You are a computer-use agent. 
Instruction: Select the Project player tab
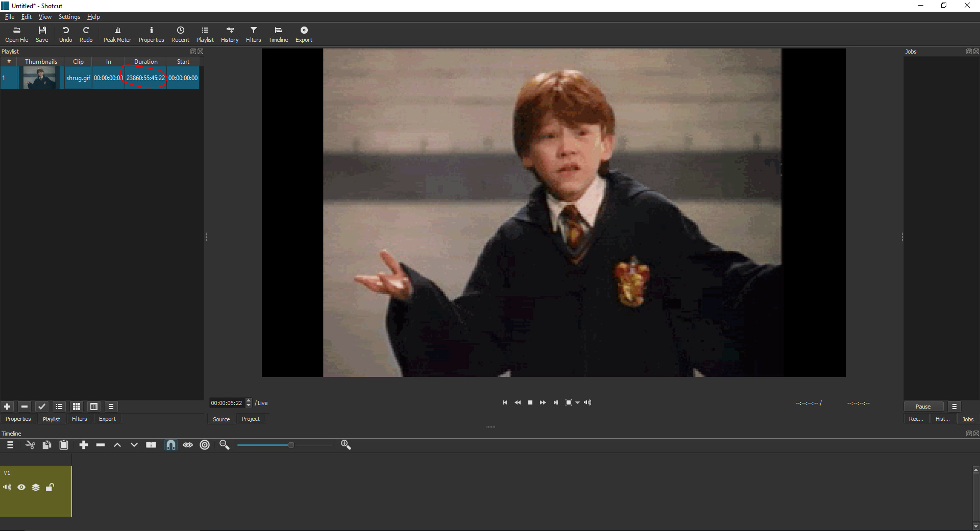[x=251, y=419]
